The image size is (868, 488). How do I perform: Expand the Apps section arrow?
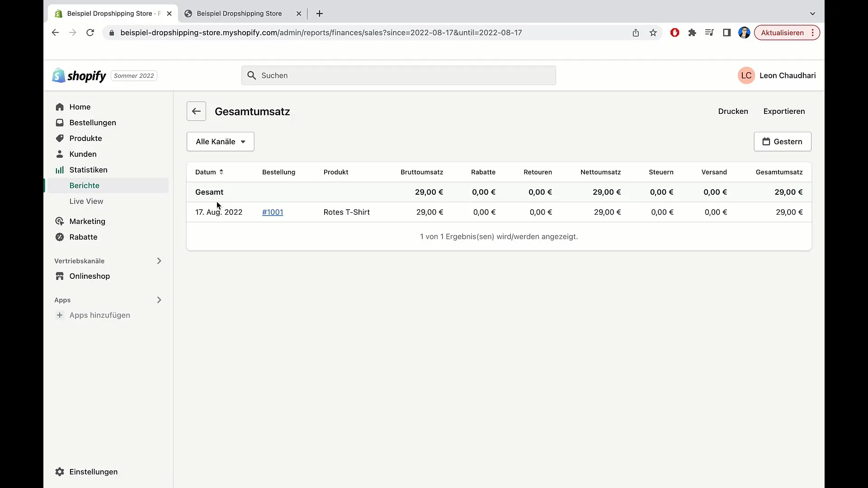click(159, 299)
